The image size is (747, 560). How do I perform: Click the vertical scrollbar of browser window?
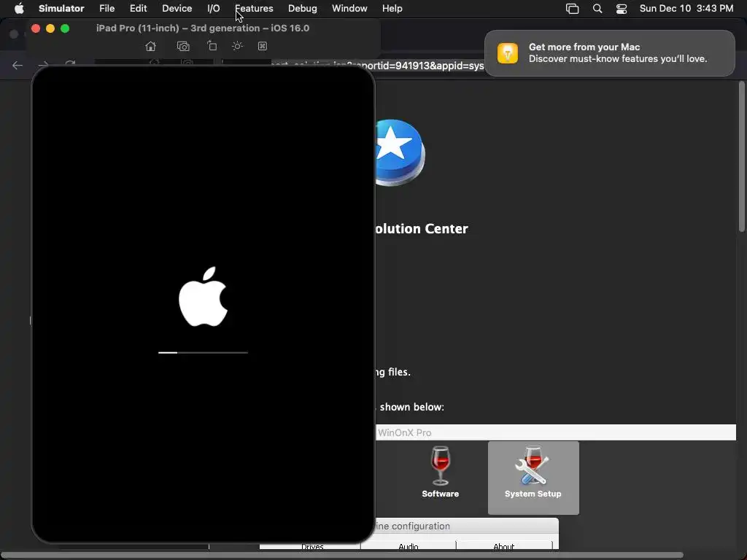point(741,157)
